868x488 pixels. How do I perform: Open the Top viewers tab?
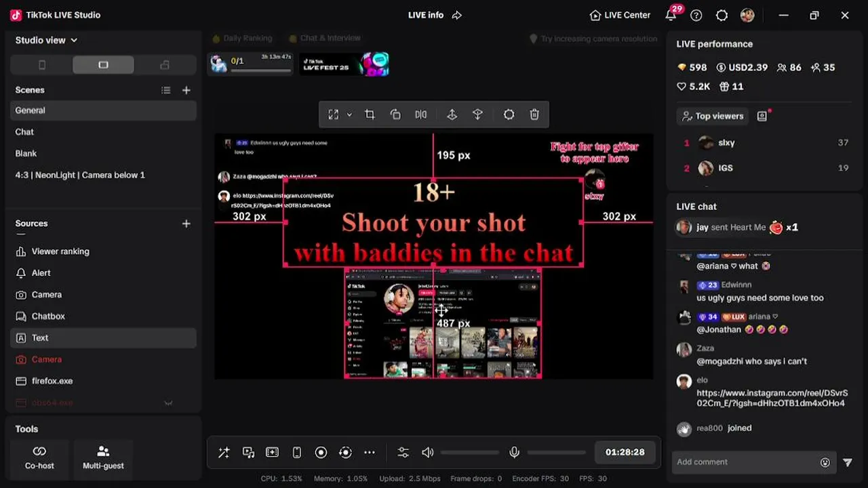[x=712, y=116]
